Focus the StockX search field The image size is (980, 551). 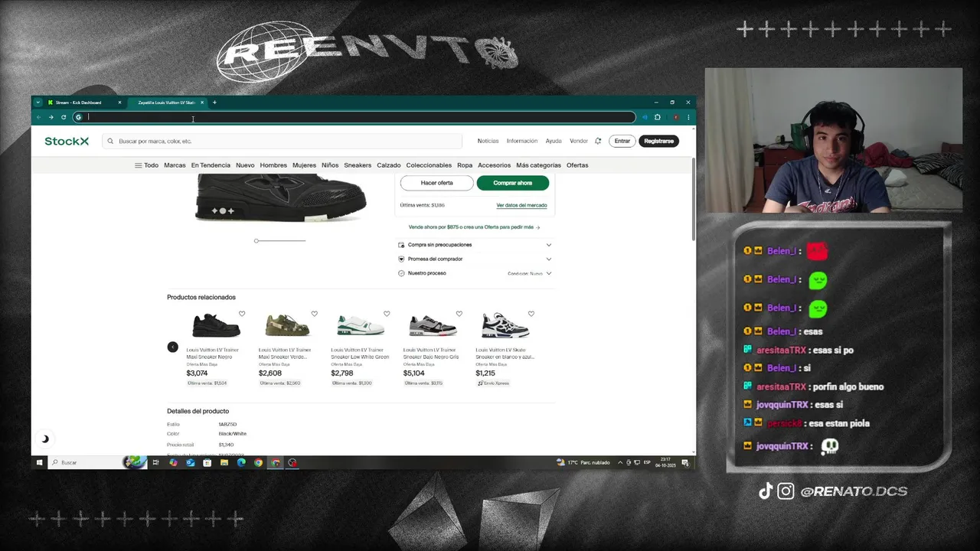[282, 141]
